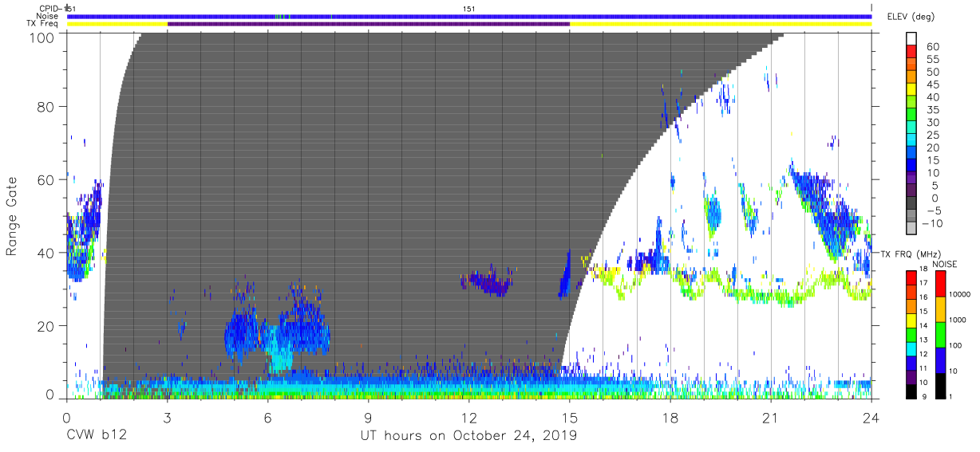The image size is (980, 452).
Task: Click the 'CPID' row label
Action: point(49,8)
